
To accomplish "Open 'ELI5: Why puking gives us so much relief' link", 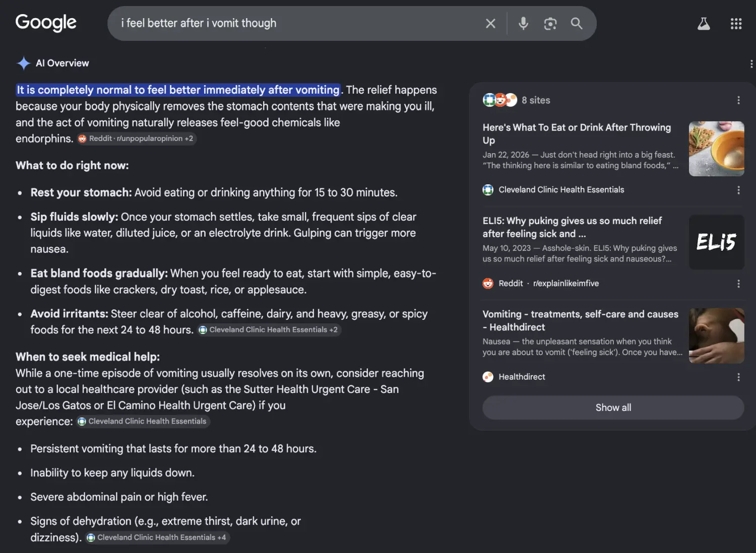I will coord(572,227).
